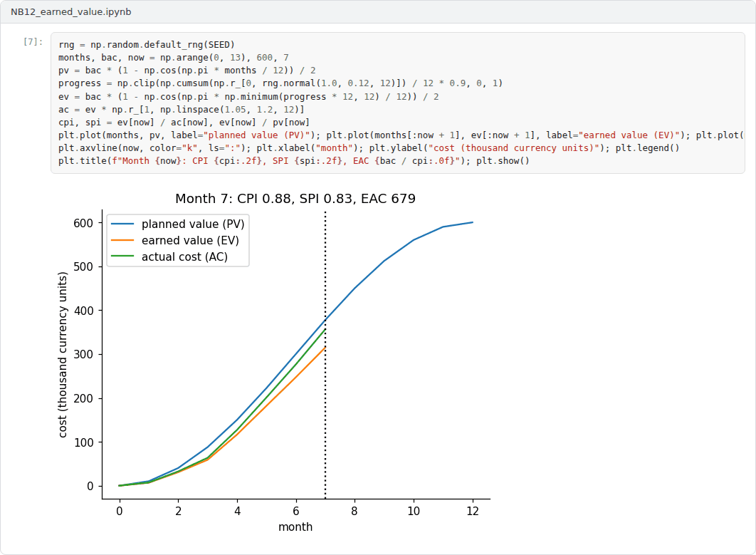Click the y-axis tick label 500
The width and height of the screenshot is (756, 555).
[83, 267]
